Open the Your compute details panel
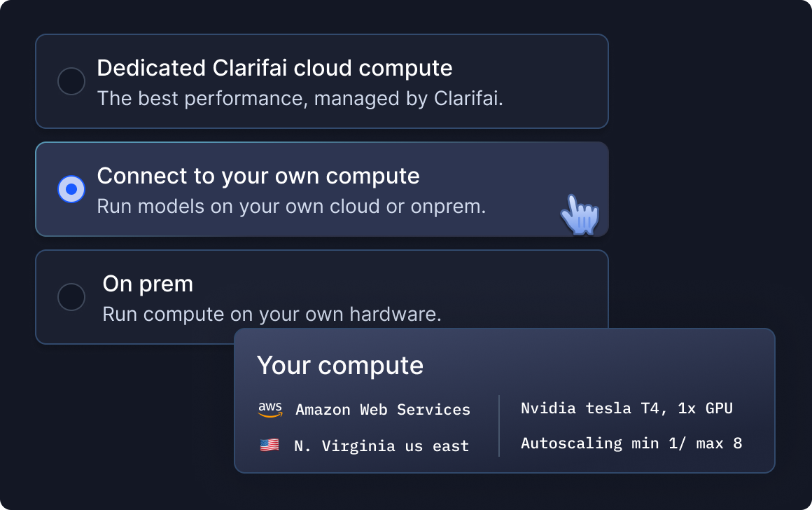 click(505, 401)
